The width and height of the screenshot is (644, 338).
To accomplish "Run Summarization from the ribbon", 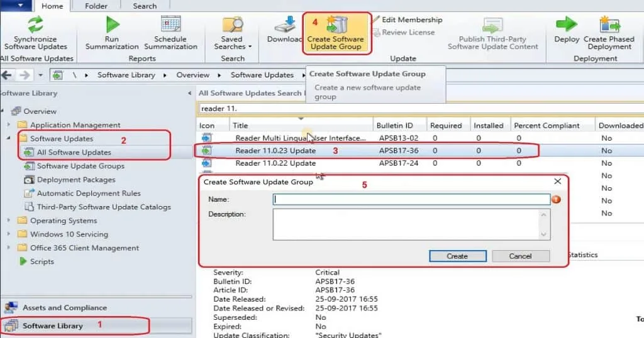I will coord(112,25).
